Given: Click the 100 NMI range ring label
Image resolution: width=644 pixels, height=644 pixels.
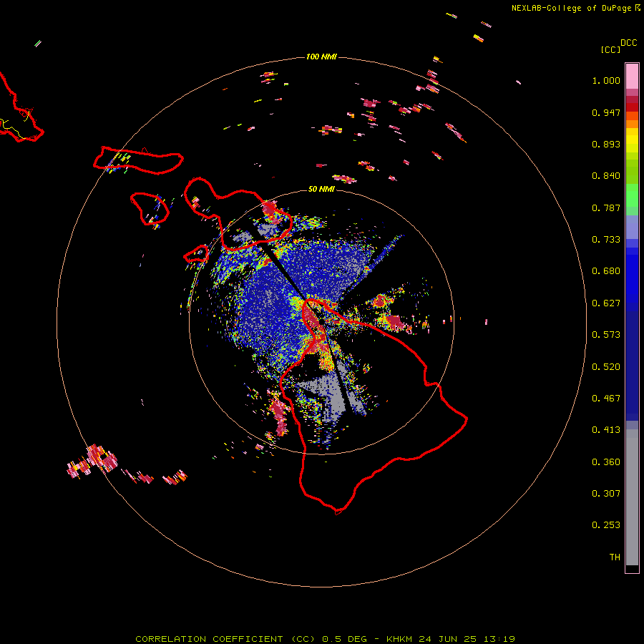Looking at the screenshot, I should (321, 57).
